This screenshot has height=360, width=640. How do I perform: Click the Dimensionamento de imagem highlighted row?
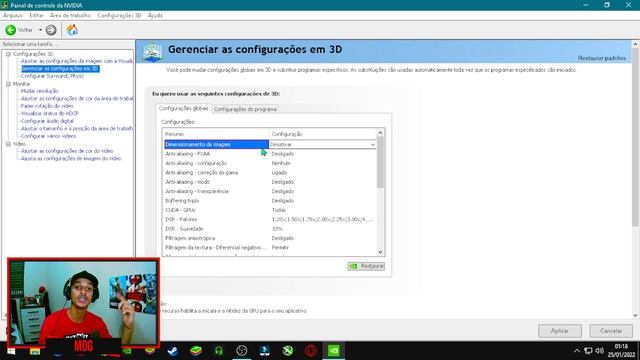pyautogui.click(x=216, y=144)
